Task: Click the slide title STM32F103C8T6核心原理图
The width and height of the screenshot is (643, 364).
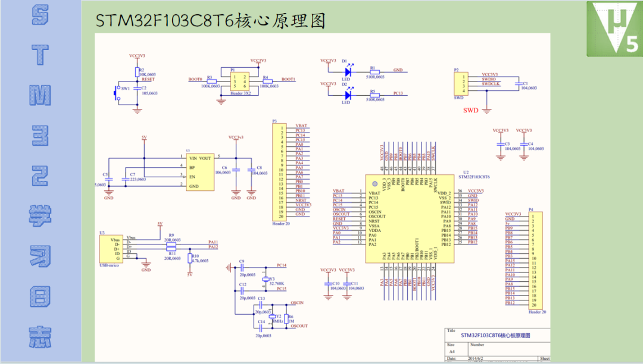Action: click(x=210, y=21)
